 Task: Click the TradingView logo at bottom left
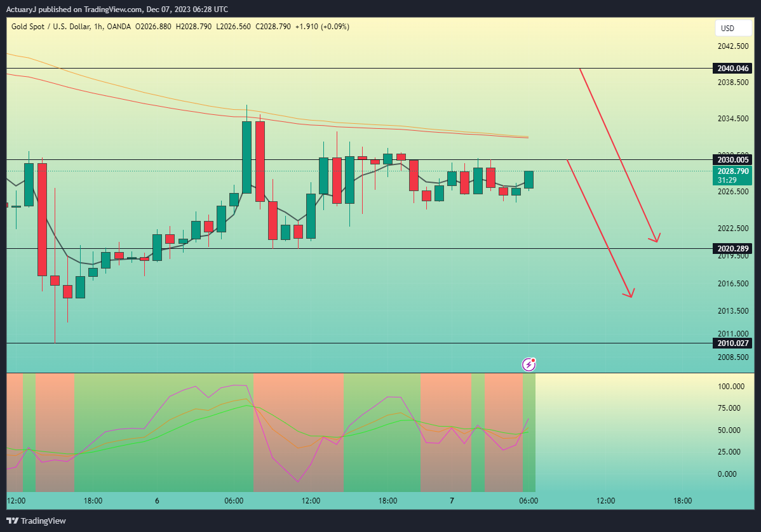pyautogui.click(x=36, y=521)
